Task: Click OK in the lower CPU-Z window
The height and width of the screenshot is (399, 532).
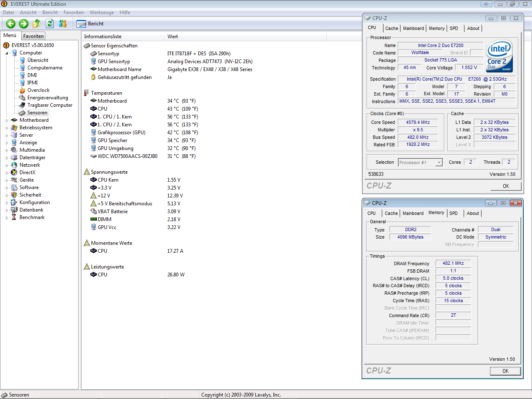Action: pyautogui.click(x=505, y=371)
